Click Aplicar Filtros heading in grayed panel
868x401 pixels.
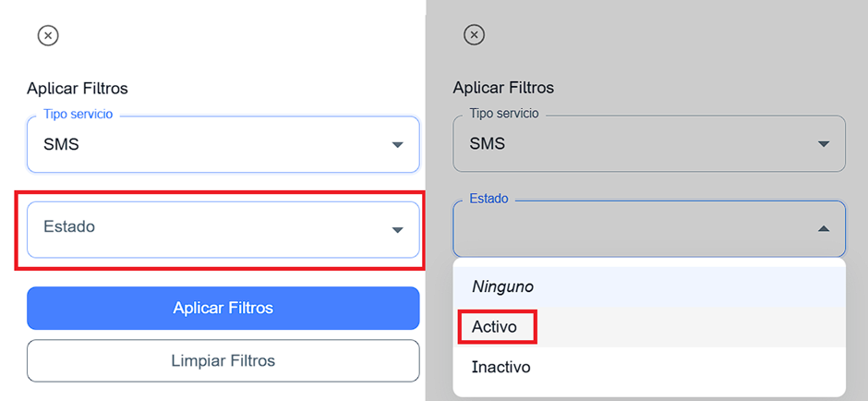pos(503,89)
